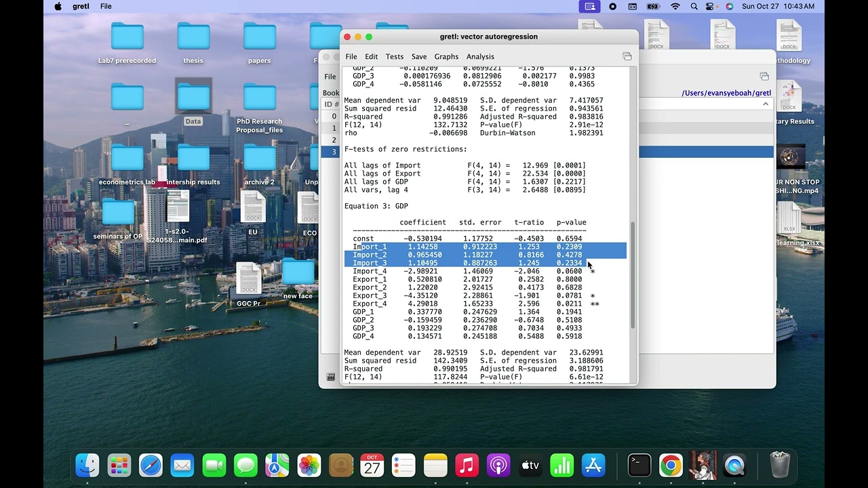The height and width of the screenshot is (488, 868).
Task: Click the date and time in menu bar
Action: pyautogui.click(x=778, y=6)
